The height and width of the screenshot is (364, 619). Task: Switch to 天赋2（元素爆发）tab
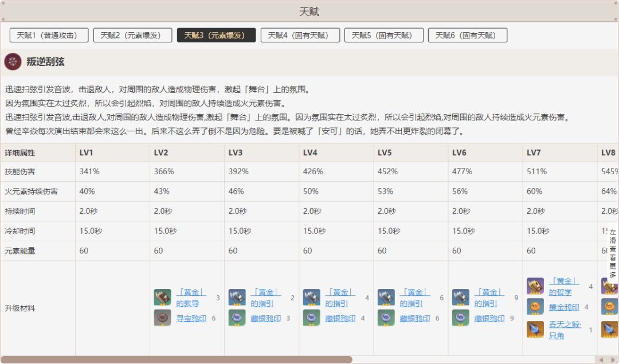coord(132,35)
